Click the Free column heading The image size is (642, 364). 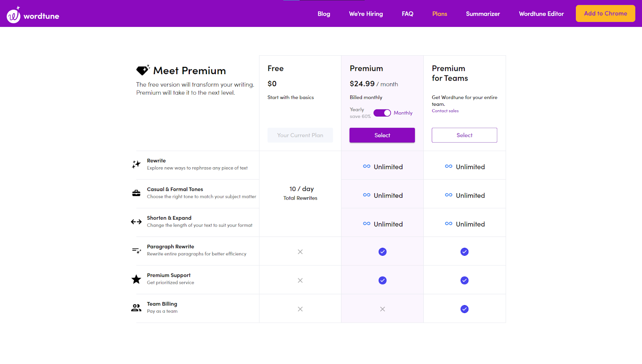click(x=276, y=69)
